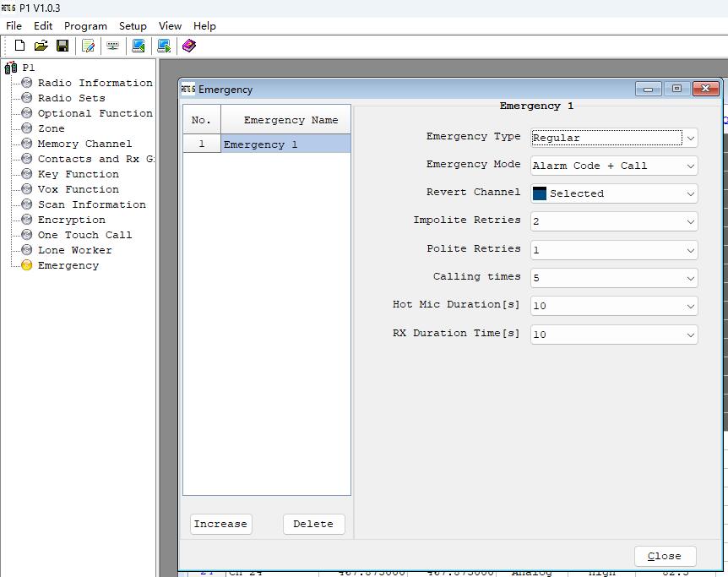Open Encryption in the sidebar tree
This screenshot has height=577, width=728.
[x=72, y=220]
